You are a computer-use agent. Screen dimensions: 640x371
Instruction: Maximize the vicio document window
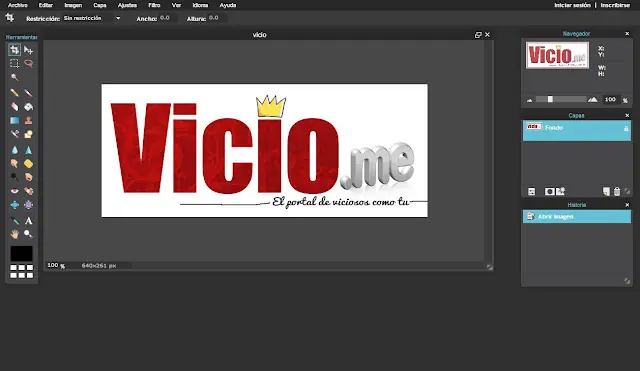tap(478, 35)
